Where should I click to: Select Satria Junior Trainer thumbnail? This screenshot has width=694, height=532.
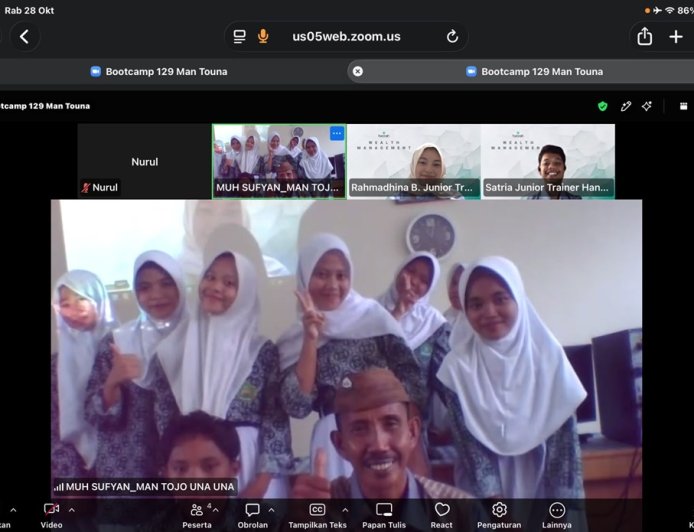(x=548, y=161)
